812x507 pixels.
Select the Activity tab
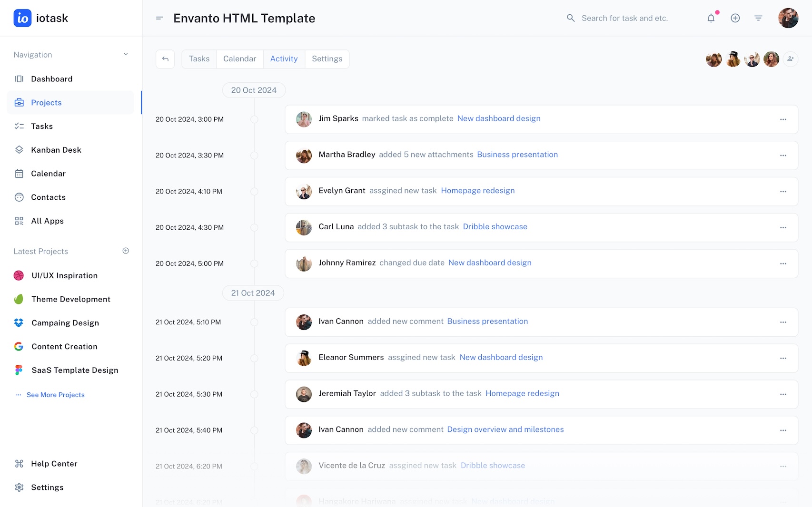[x=284, y=59]
